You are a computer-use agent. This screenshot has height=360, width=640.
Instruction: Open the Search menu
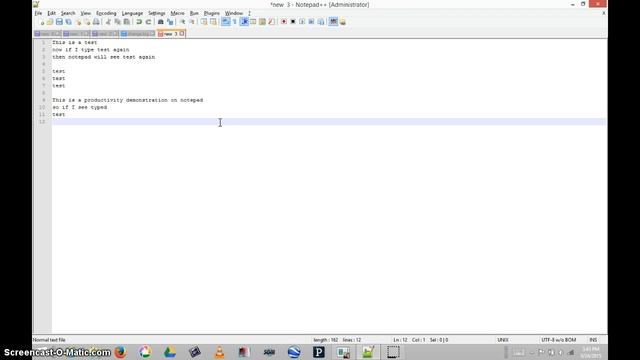click(x=68, y=13)
